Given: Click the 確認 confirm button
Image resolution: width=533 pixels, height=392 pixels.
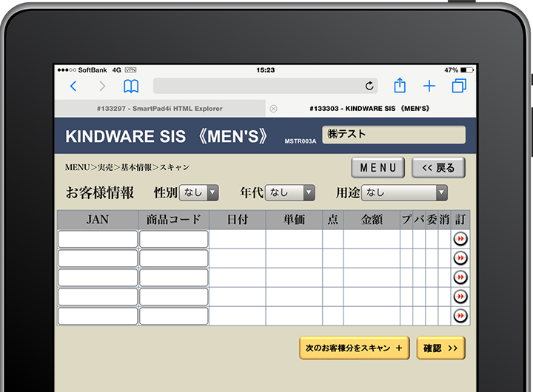Looking at the screenshot, I should (x=440, y=348).
